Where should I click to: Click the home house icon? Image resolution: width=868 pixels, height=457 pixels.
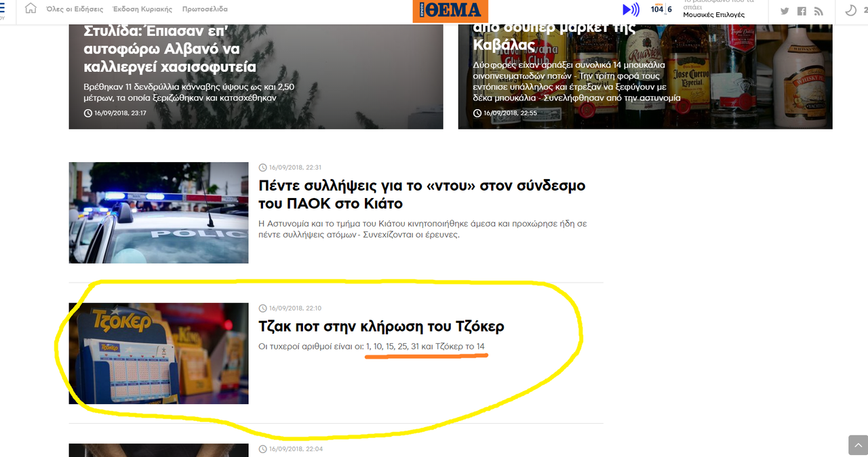click(x=31, y=9)
